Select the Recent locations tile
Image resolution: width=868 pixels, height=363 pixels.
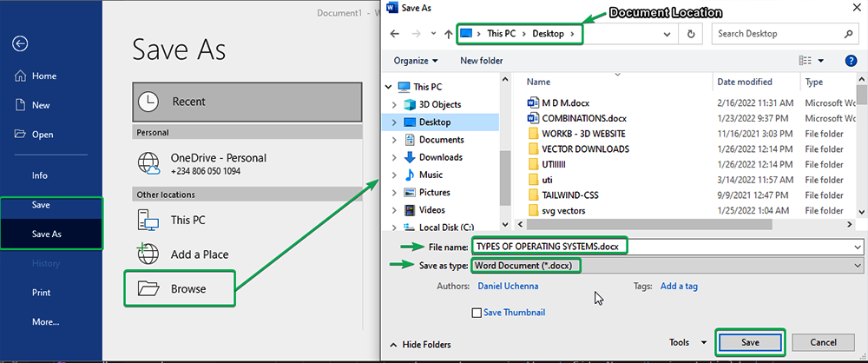point(247,102)
